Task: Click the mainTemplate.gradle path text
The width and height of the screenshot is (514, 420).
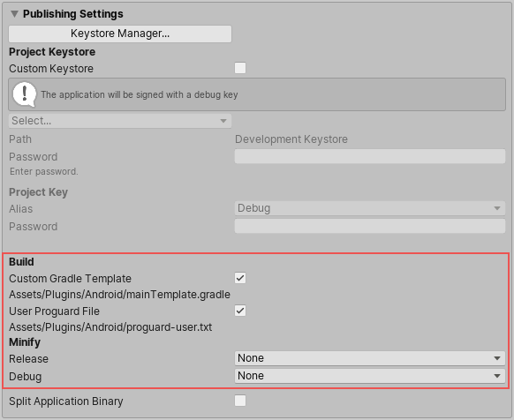Action: [119, 295]
